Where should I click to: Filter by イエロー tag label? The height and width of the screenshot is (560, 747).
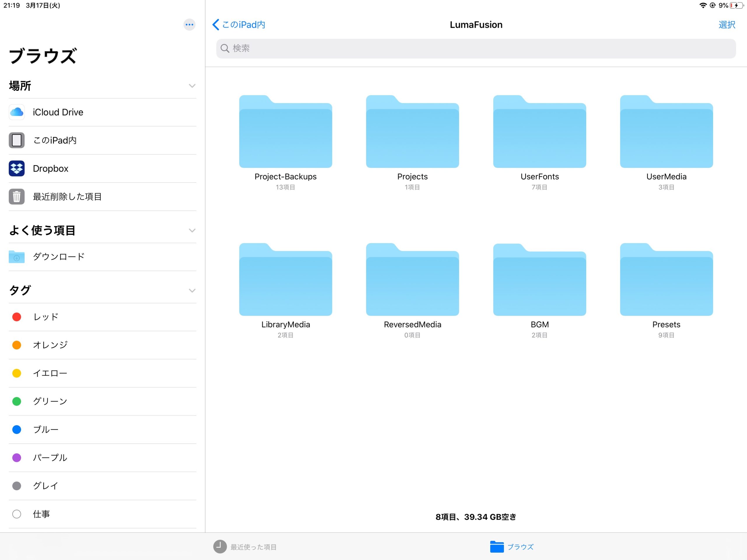click(x=50, y=373)
